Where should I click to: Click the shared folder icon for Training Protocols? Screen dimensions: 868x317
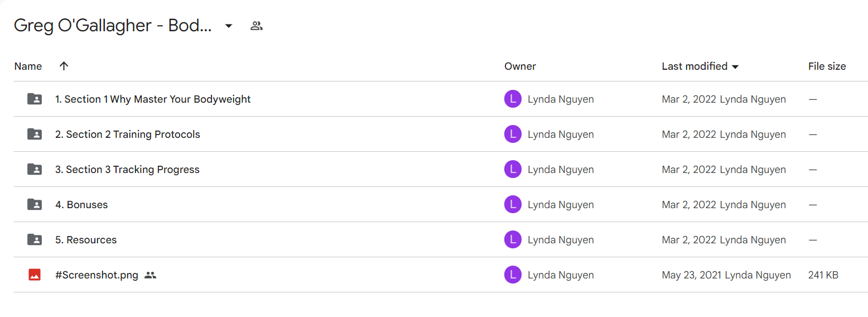(35, 134)
